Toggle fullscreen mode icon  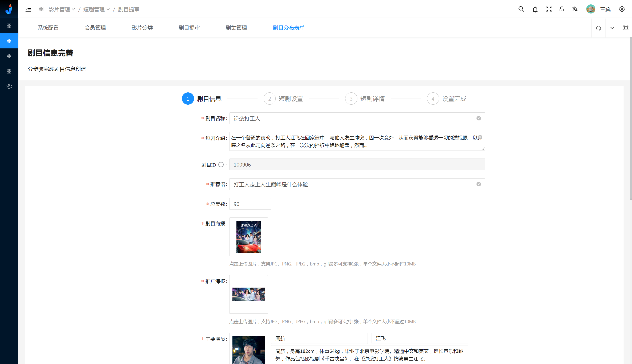[549, 9]
